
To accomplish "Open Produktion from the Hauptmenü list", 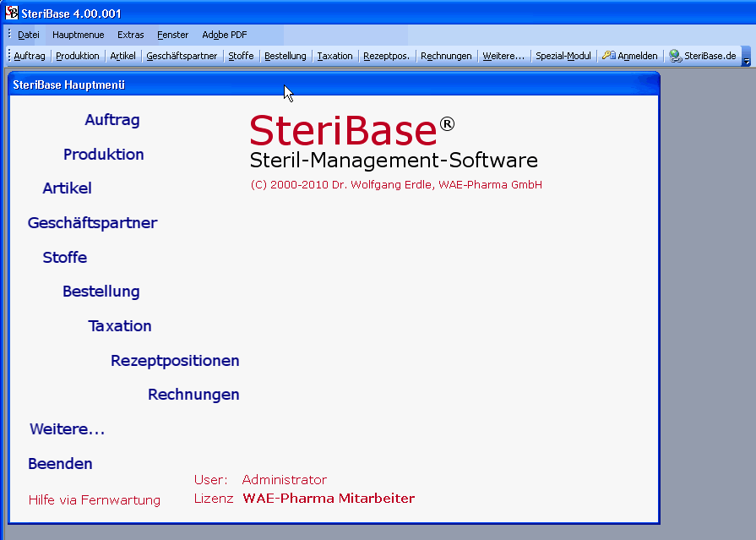I will (x=104, y=155).
